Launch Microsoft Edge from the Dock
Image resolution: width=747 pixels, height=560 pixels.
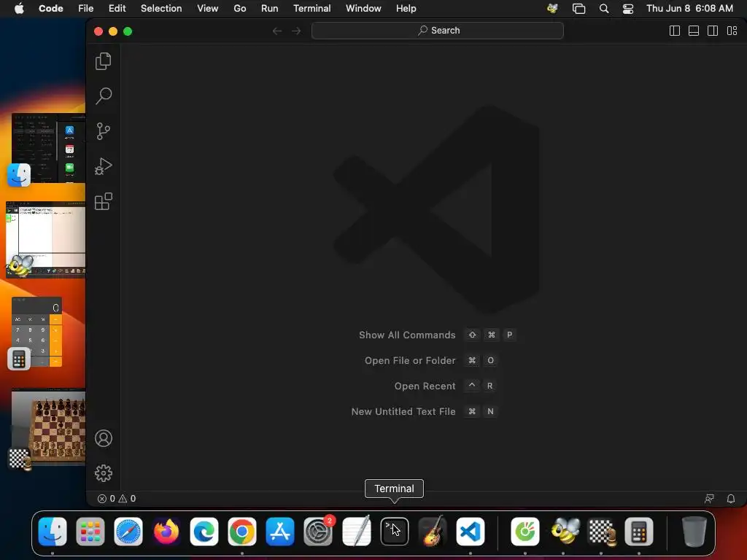204,532
